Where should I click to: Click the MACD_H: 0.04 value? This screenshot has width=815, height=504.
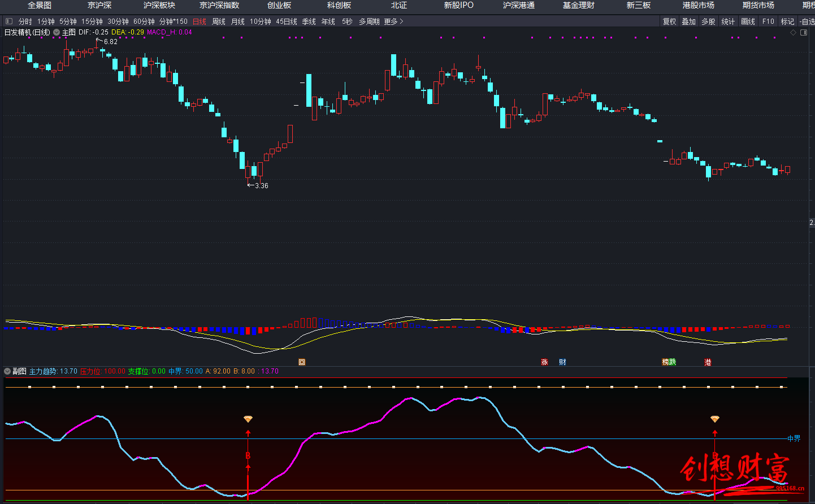click(x=170, y=33)
